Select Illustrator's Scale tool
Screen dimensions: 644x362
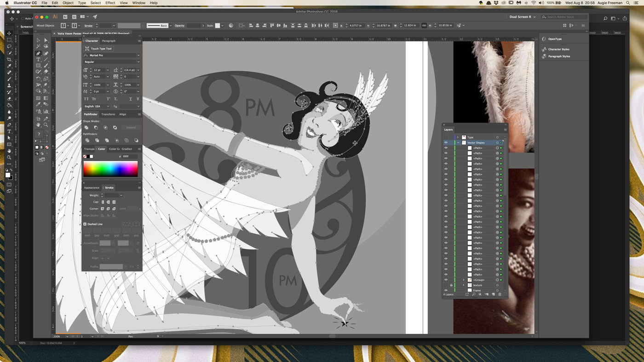coord(46,79)
